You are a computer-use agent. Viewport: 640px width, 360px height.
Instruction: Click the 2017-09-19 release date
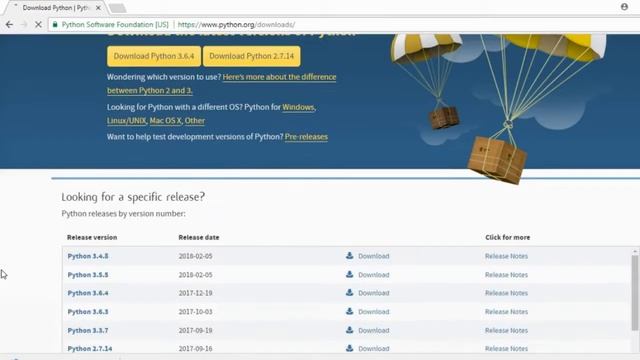pos(196,331)
